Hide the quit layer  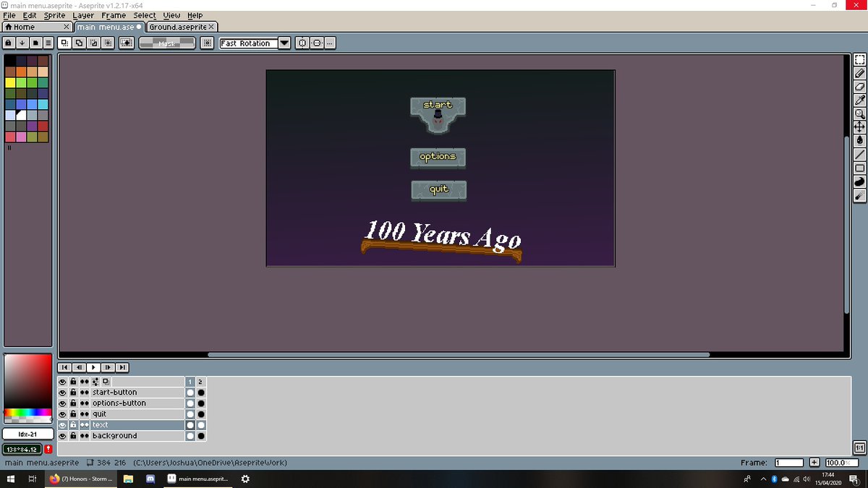[62, 414]
